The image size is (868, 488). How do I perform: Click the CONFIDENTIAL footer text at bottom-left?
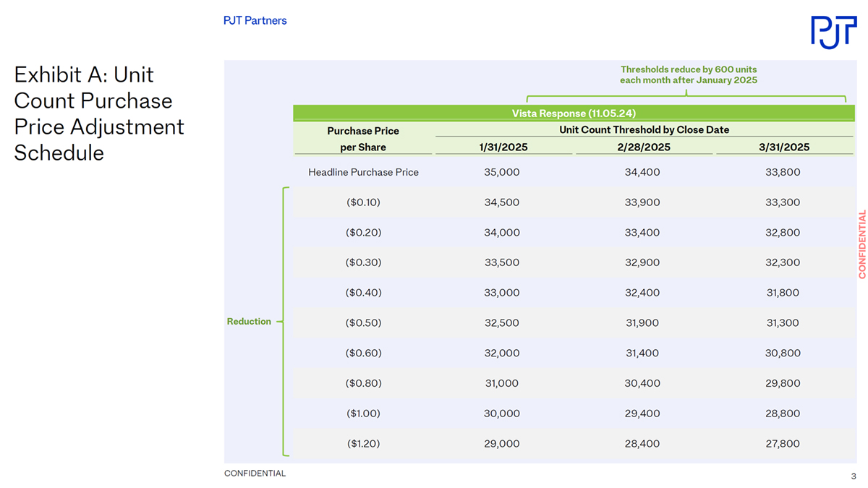pos(255,474)
